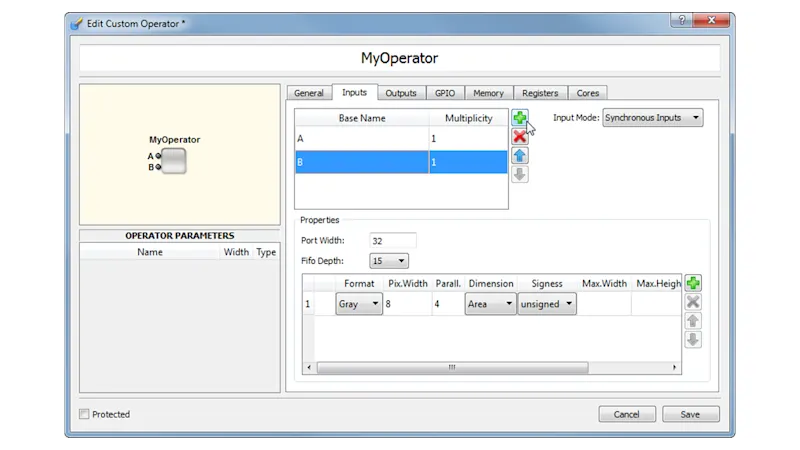The height and width of the screenshot is (450, 800).
Task: Move format row up arrow icon
Action: [x=693, y=321]
